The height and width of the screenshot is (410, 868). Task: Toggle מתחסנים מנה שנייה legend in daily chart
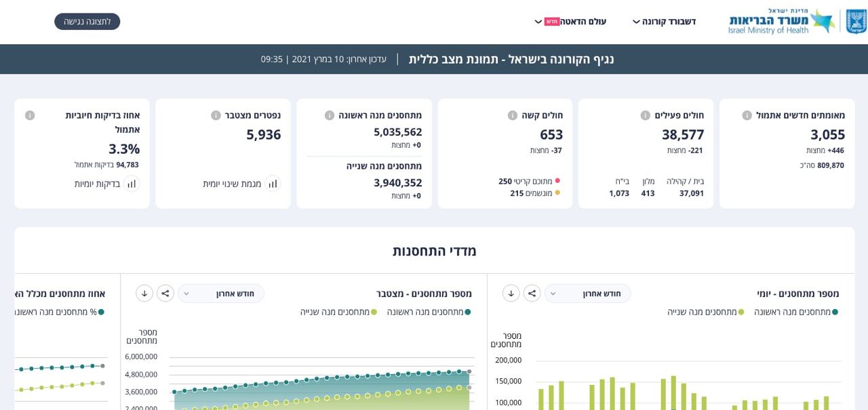tap(706, 312)
